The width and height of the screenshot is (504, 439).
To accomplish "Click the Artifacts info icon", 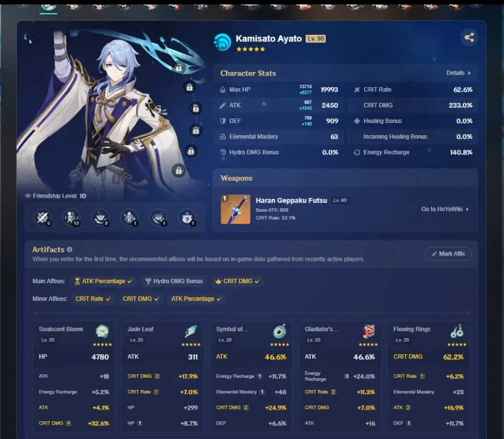I will (x=70, y=249).
